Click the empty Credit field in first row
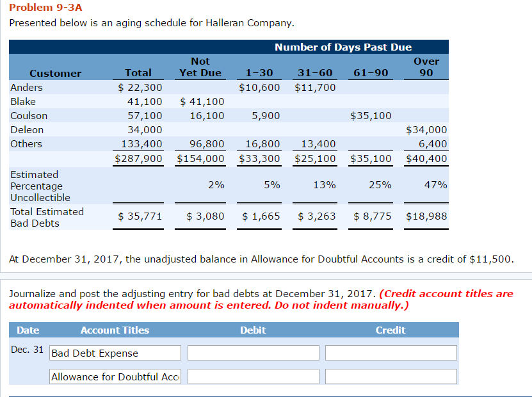Screen dimensions: 532x397 pos(391,353)
